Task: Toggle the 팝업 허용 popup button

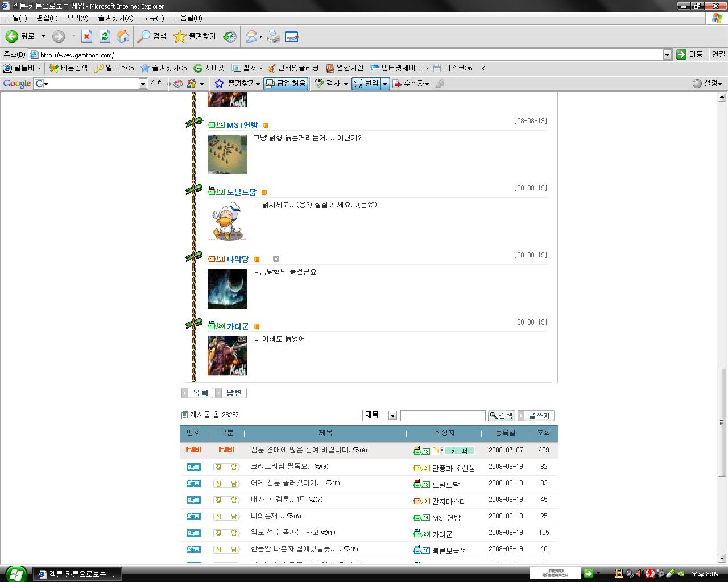Action: [x=286, y=84]
